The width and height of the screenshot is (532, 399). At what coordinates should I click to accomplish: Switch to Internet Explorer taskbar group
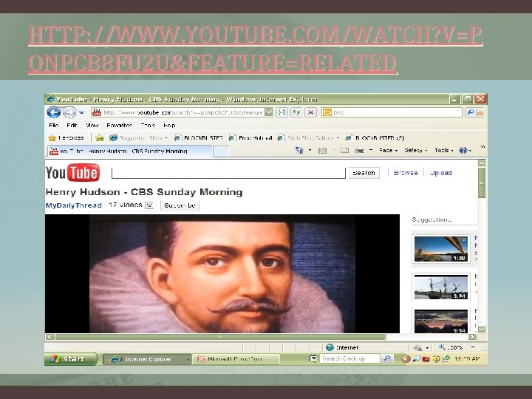pyautogui.click(x=147, y=359)
